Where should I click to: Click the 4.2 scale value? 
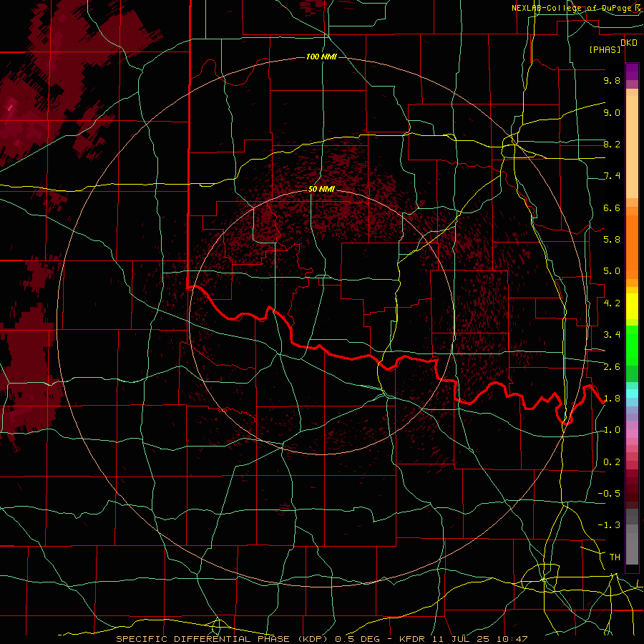click(x=612, y=303)
